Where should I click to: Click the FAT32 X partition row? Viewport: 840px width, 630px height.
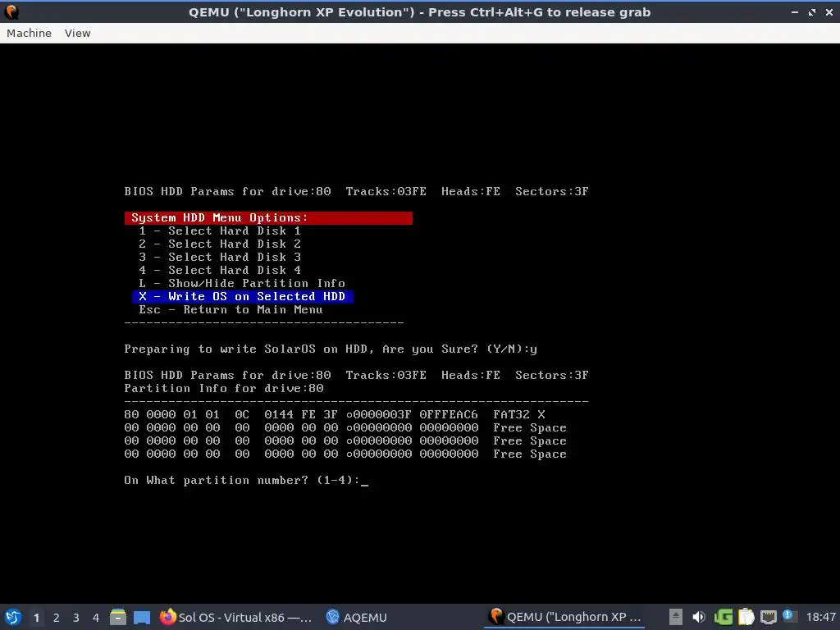335,414
